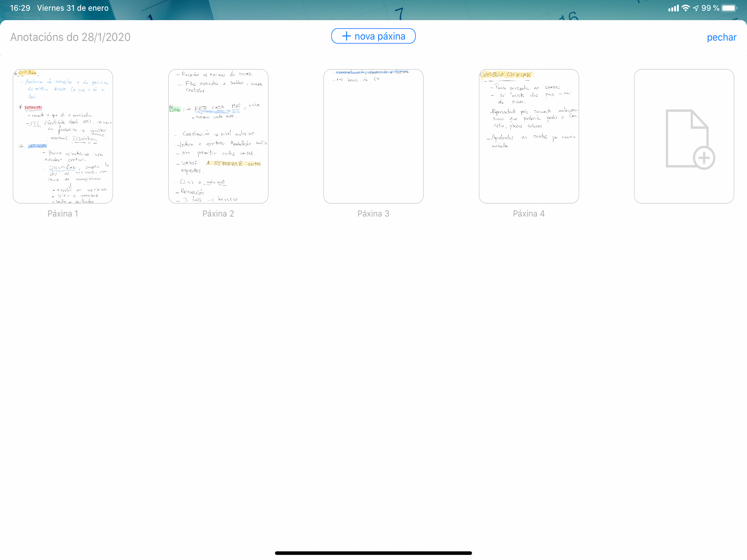The width and height of the screenshot is (747, 560).
Task: Tap the home indicator bar
Action: click(373, 553)
